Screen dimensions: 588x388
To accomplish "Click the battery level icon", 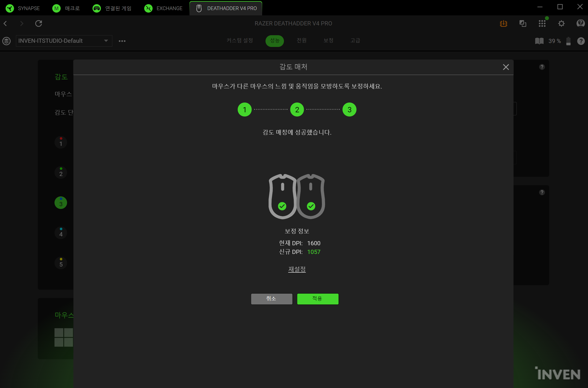I will pyautogui.click(x=568, y=41).
